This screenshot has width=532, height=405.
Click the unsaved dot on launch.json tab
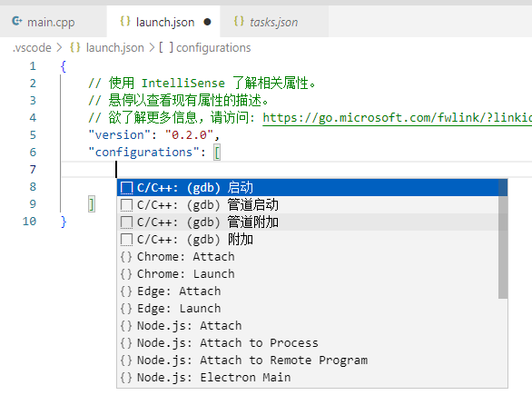(207, 22)
